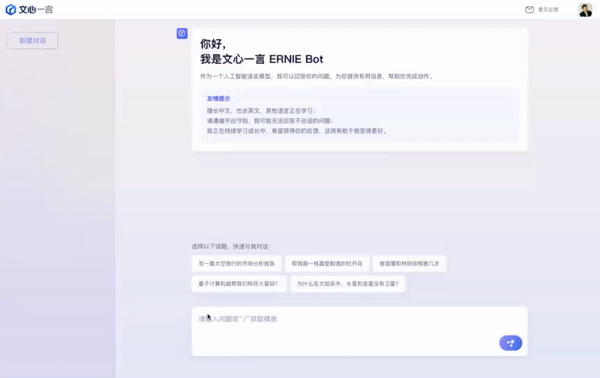
Task: Choose the 为什么在太阳系中水星和金星没有卫星 prompt
Action: 347,284
